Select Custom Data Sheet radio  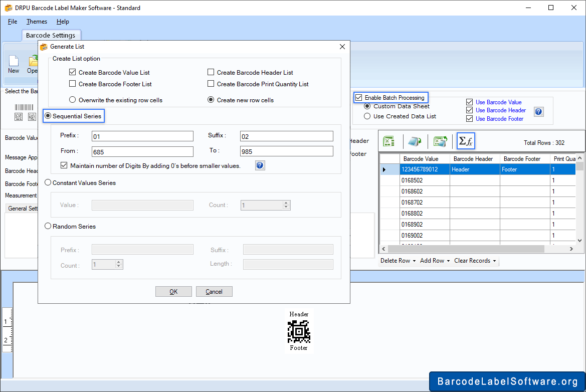(367, 106)
